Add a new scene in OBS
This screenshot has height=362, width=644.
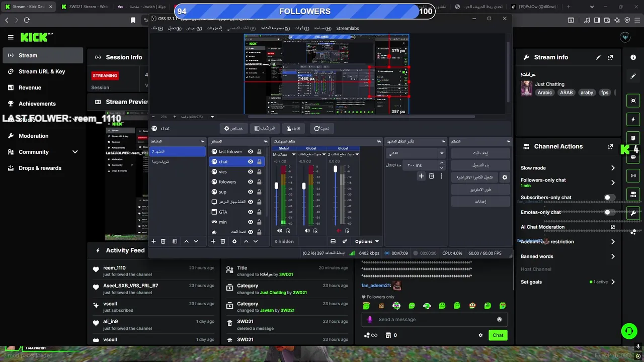[x=153, y=241]
